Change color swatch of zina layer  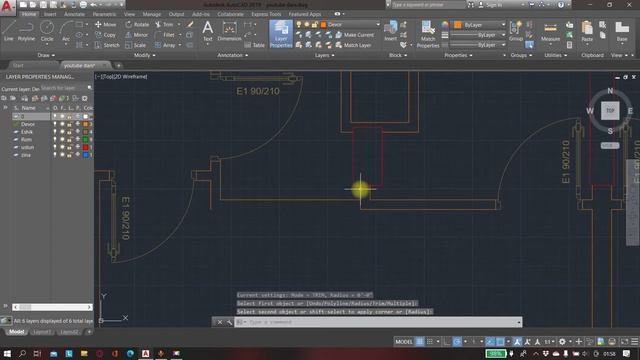click(86, 155)
